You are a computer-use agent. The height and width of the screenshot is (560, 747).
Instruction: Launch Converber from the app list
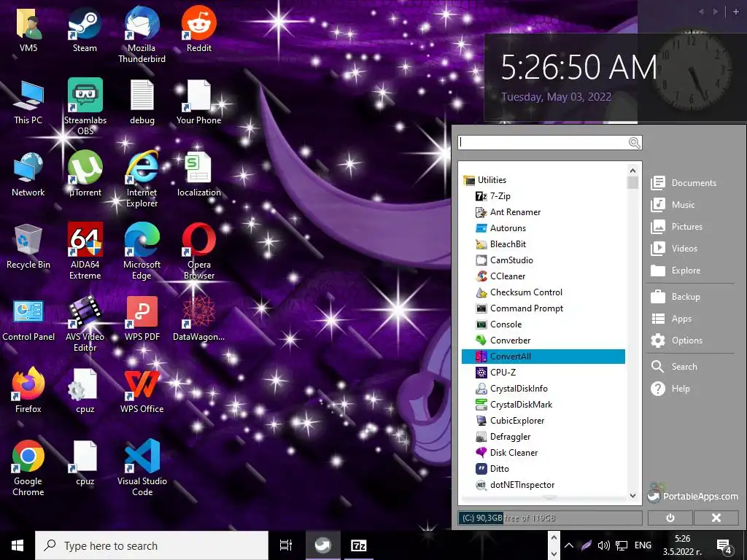[x=503, y=341]
